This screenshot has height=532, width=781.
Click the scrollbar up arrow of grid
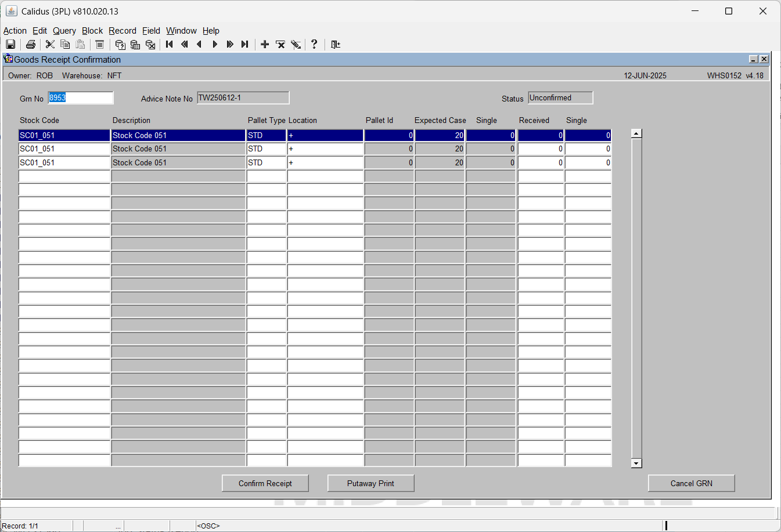(x=636, y=133)
